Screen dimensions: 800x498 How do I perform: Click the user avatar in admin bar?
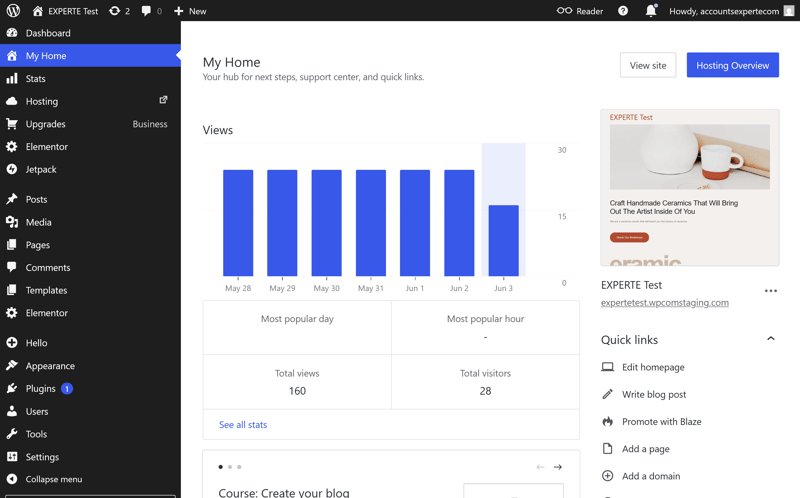pos(789,11)
